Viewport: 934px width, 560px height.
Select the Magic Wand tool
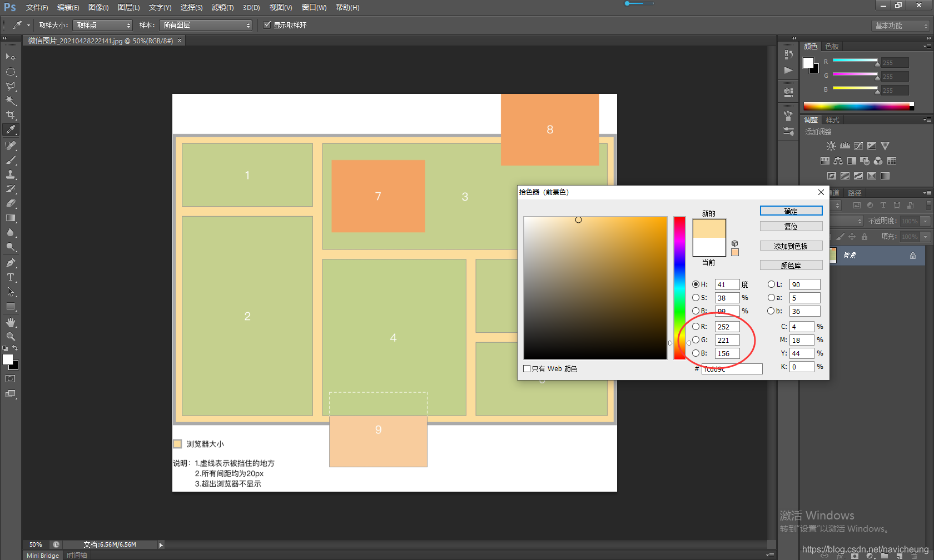click(11, 101)
